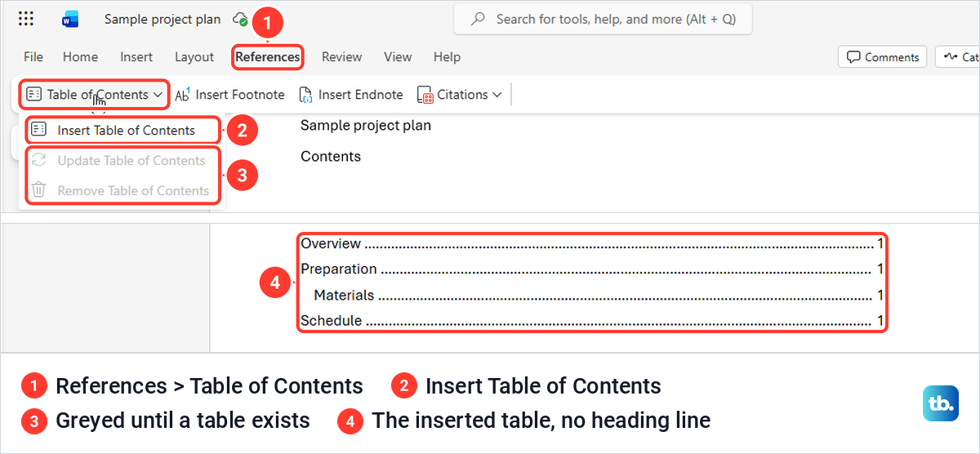Click the Insert Endnote button
Screen dimensions: 980x454
click(x=351, y=95)
